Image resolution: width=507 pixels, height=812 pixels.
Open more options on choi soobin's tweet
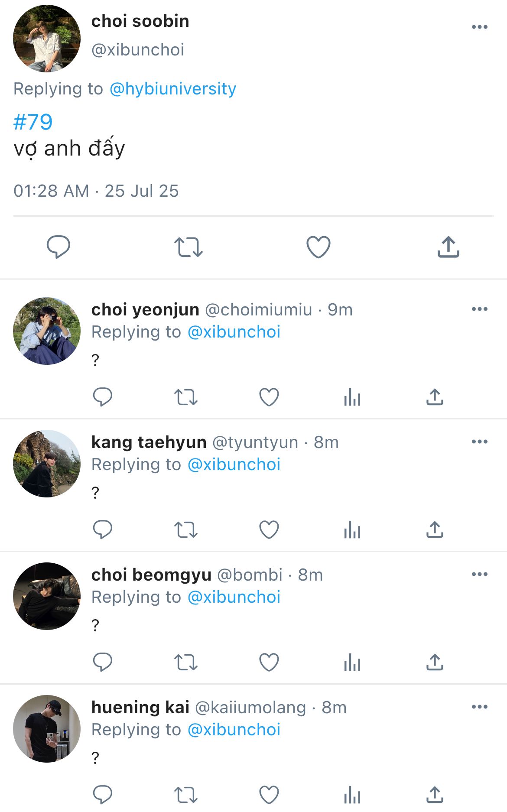479,27
